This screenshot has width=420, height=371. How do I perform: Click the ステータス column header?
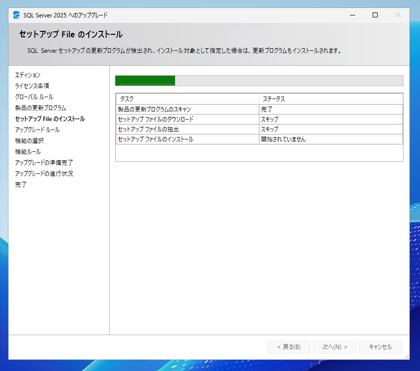point(331,99)
